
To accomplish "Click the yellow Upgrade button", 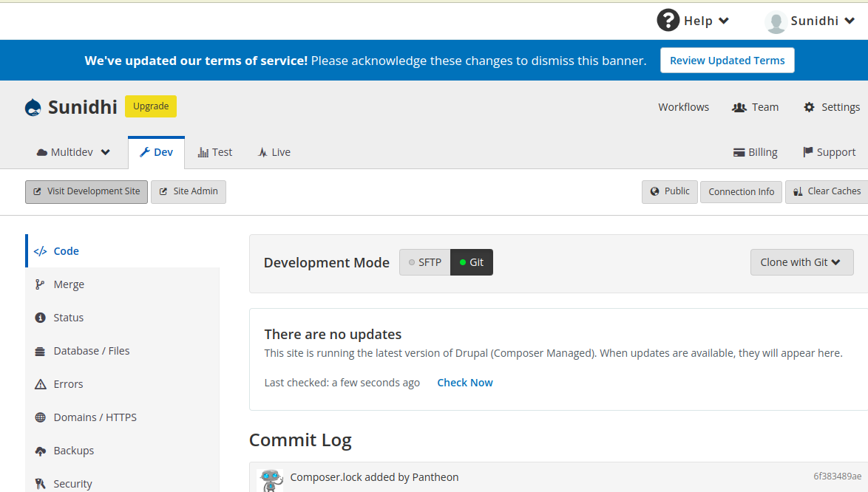I will pyautogui.click(x=151, y=106).
